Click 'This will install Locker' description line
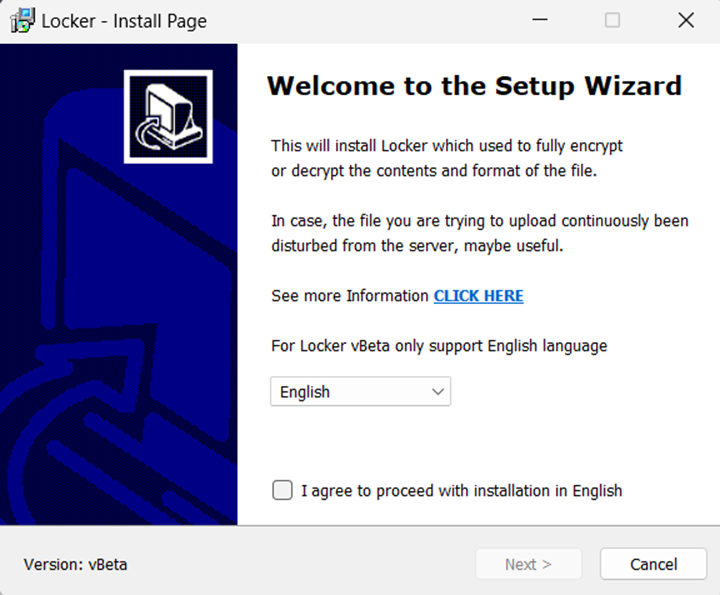 [447, 146]
